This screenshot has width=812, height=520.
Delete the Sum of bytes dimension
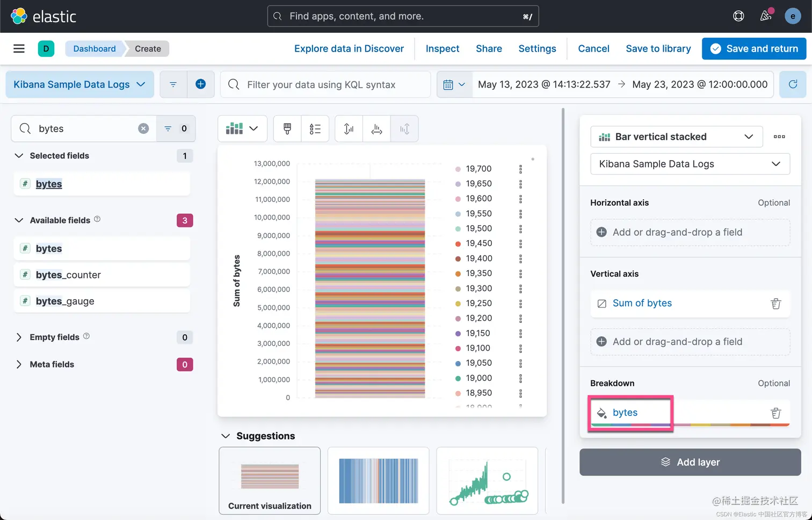(x=776, y=304)
